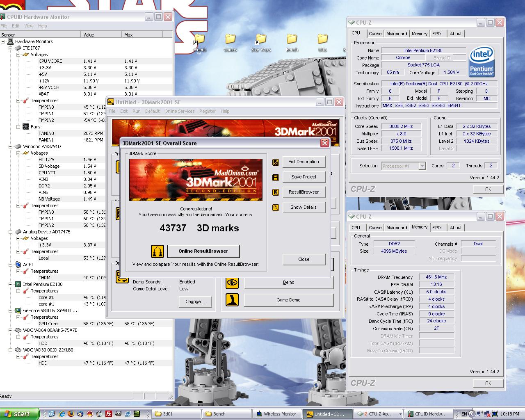Open the View menu in Hardware Monitor
The image size is (525, 420).
click(29, 26)
